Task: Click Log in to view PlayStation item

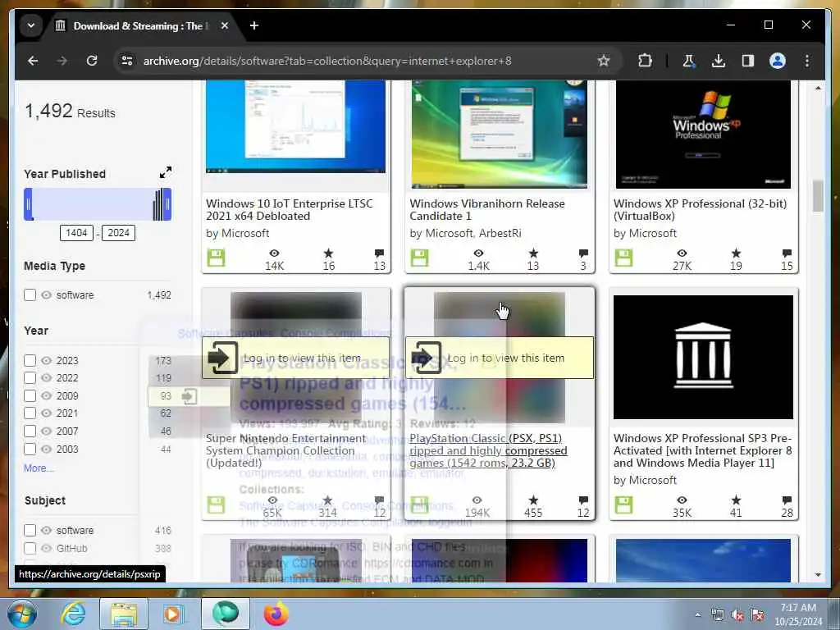Action: (500, 358)
